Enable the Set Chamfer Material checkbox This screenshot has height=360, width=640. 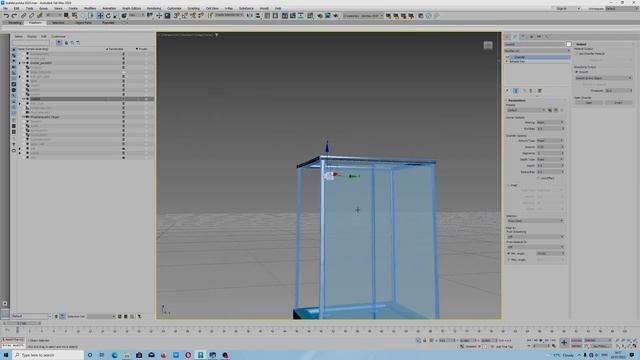click(x=577, y=53)
